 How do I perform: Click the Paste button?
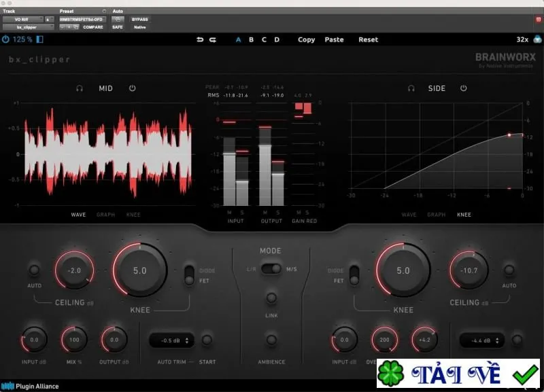(x=334, y=40)
